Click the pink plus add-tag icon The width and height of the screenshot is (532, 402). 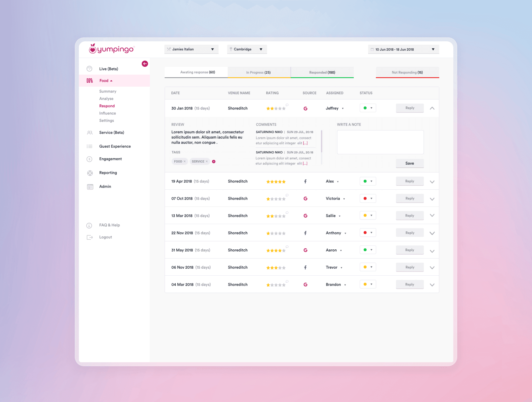[214, 161]
